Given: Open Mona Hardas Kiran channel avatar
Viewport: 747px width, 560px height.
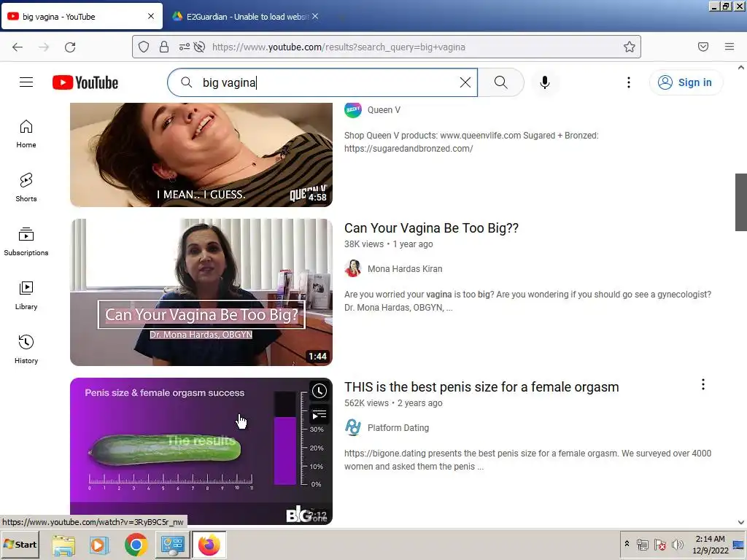Looking at the screenshot, I should [x=353, y=268].
